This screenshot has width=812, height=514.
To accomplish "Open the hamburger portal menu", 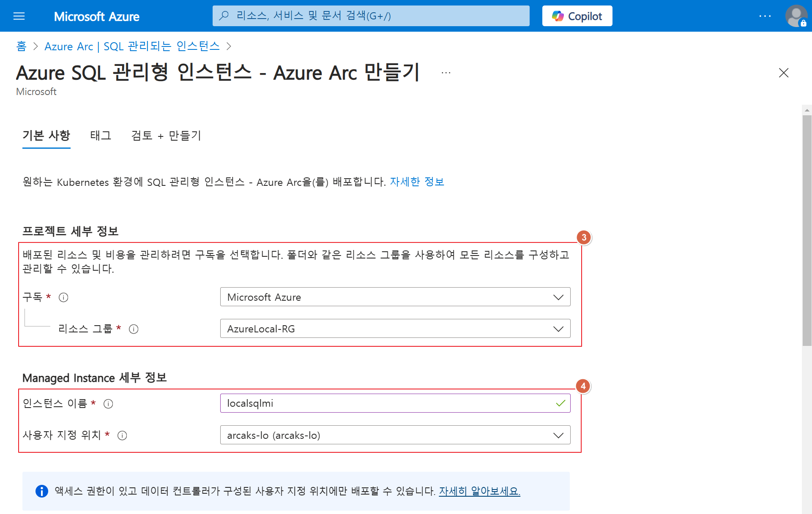I will (x=19, y=16).
